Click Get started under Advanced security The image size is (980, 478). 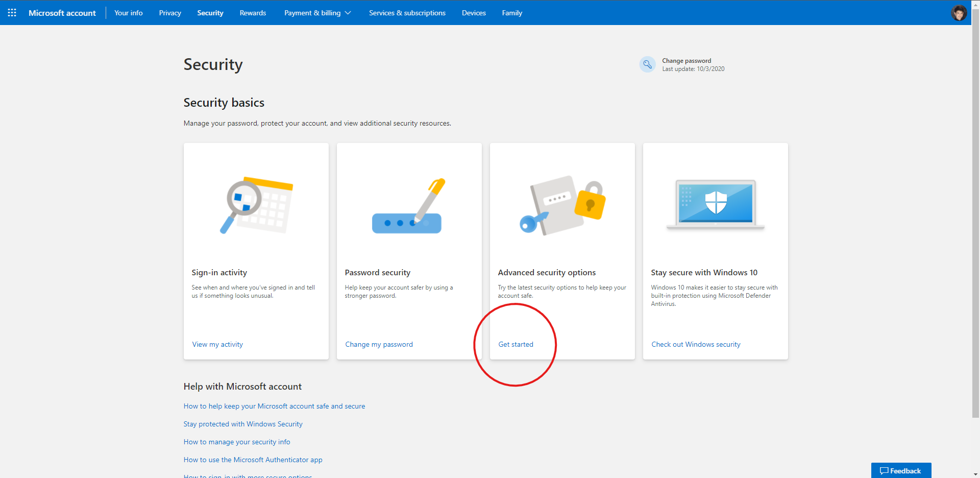(x=516, y=344)
